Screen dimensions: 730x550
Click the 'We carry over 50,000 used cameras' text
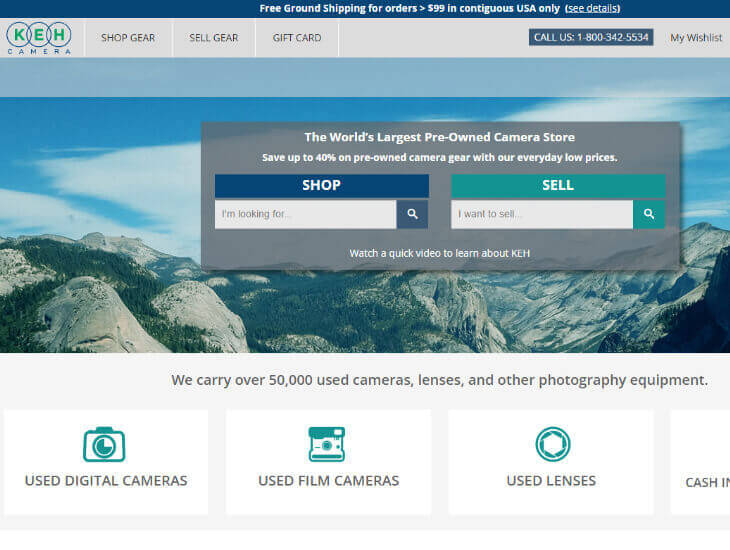point(439,380)
